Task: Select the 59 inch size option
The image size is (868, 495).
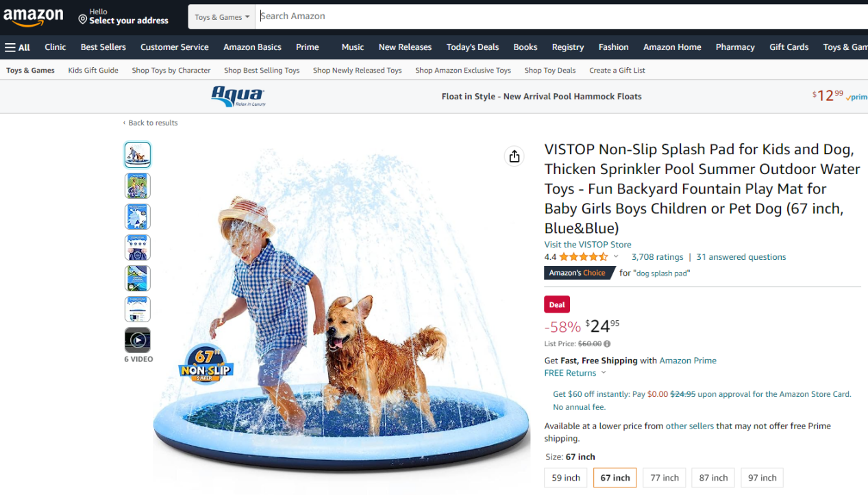Action: click(x=566, y=478)
